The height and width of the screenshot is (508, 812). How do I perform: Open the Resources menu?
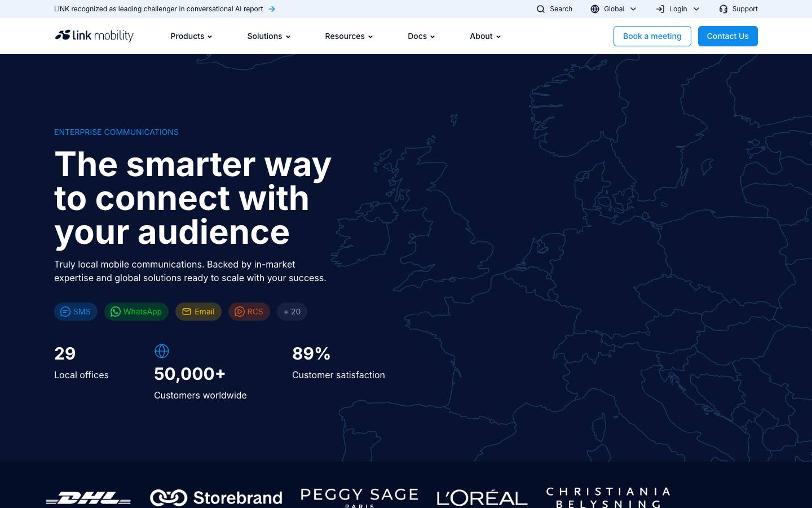tap(349, 36)
